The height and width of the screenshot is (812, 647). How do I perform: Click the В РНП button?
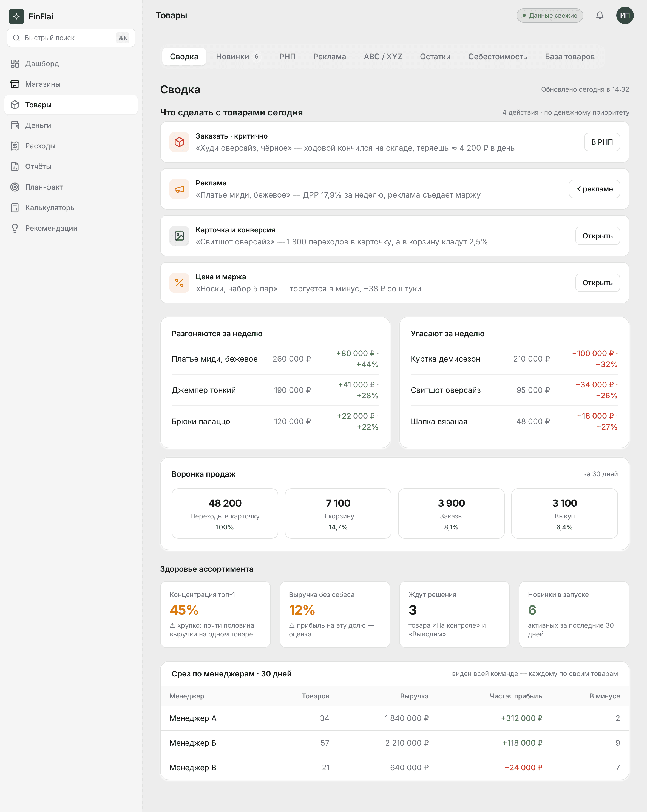(x=602, y=142)
